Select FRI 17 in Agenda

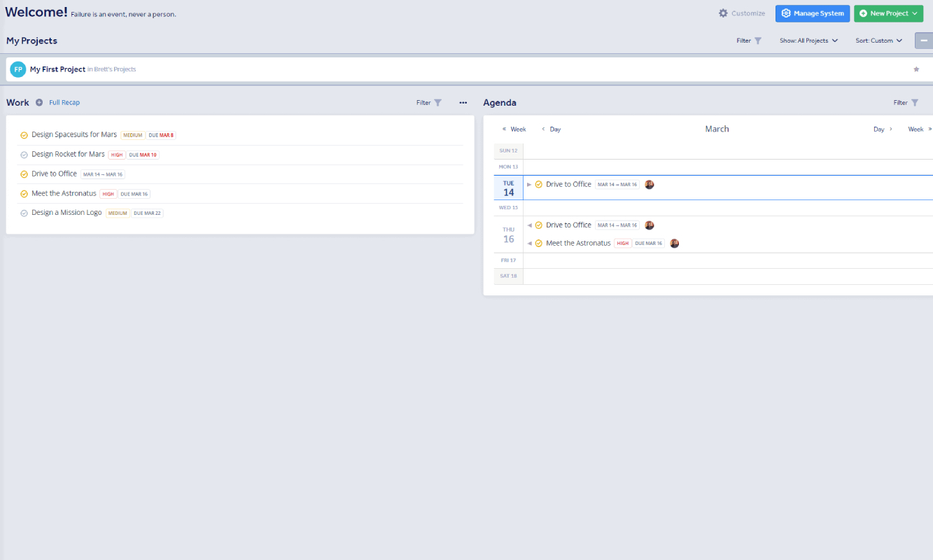point(508,260)
